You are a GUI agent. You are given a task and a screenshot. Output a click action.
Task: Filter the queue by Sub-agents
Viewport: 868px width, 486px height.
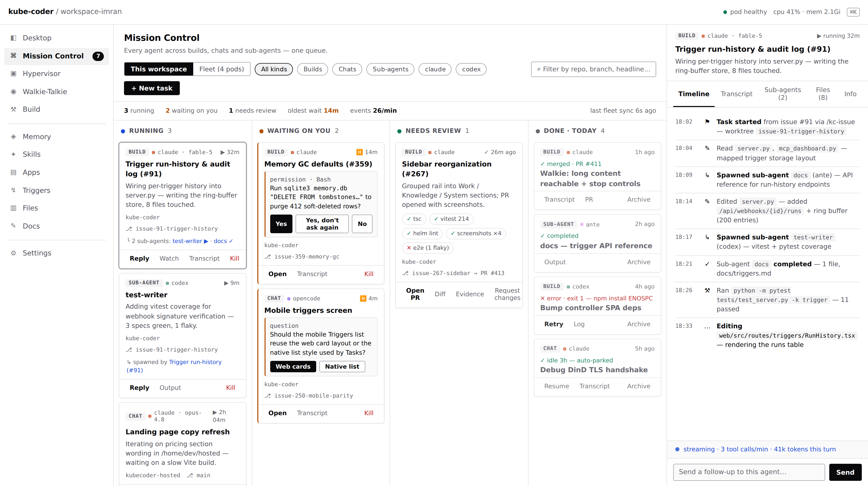pos(391,69)
